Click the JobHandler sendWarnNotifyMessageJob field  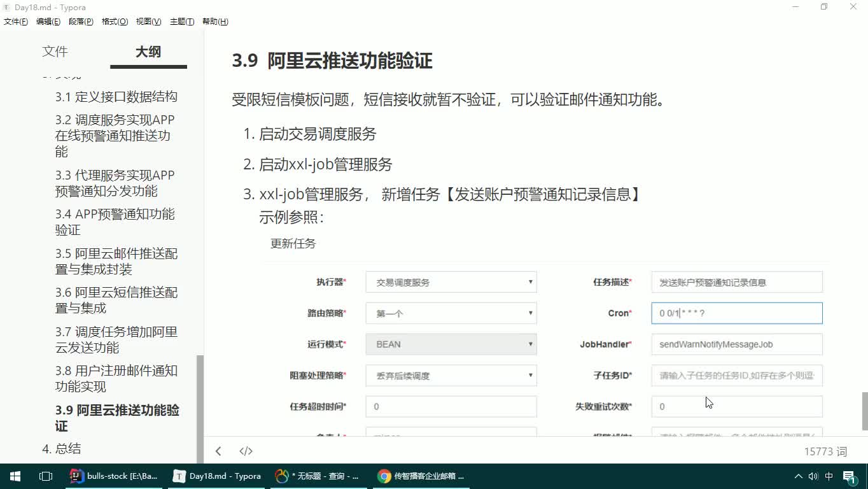pos(737,344)
